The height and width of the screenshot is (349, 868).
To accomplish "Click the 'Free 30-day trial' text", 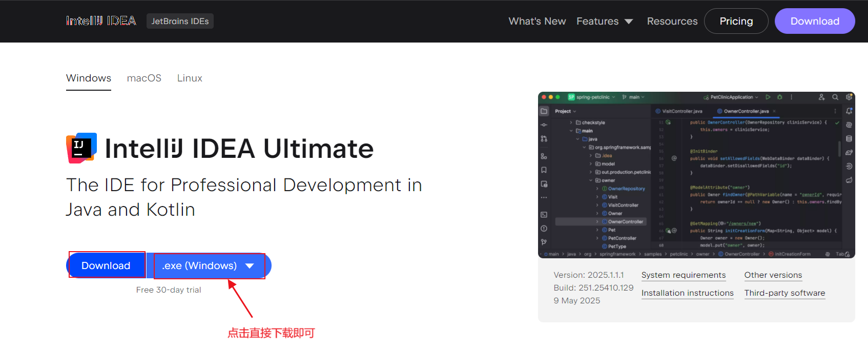I will [x=169, y=290].
